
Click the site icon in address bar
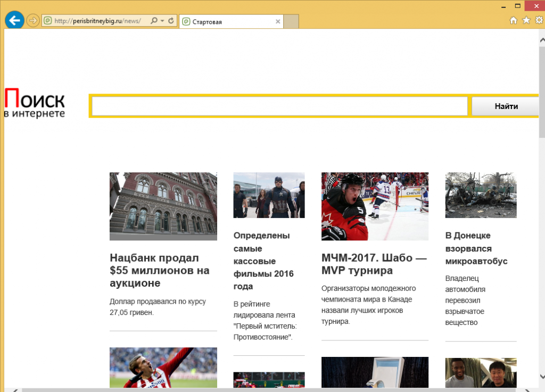tap(48, 21)
